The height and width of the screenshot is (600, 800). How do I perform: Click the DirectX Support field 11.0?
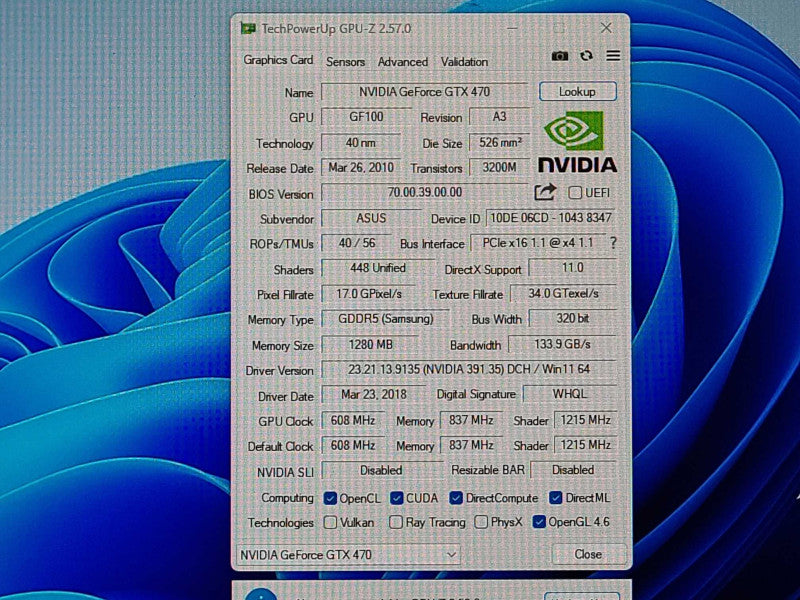click(572, 268)
